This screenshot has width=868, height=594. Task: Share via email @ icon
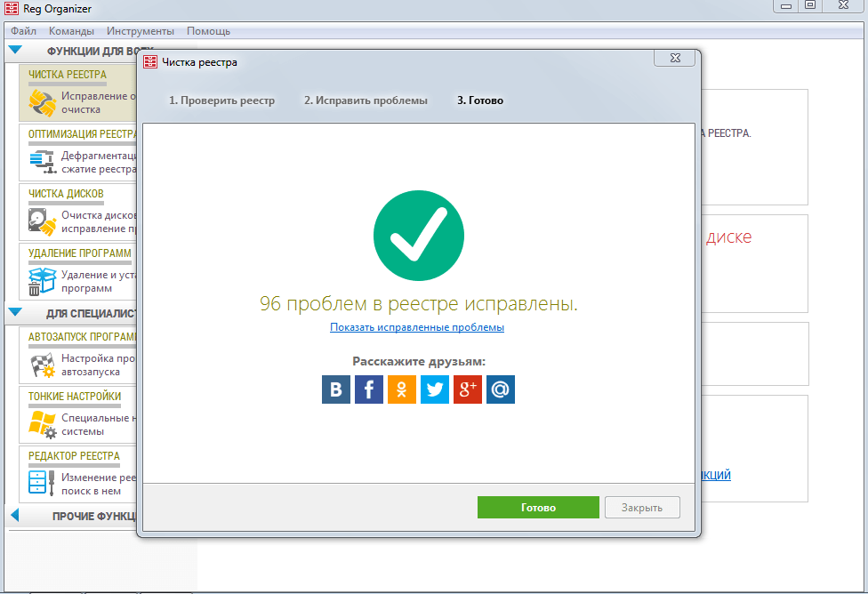[501, 389]
